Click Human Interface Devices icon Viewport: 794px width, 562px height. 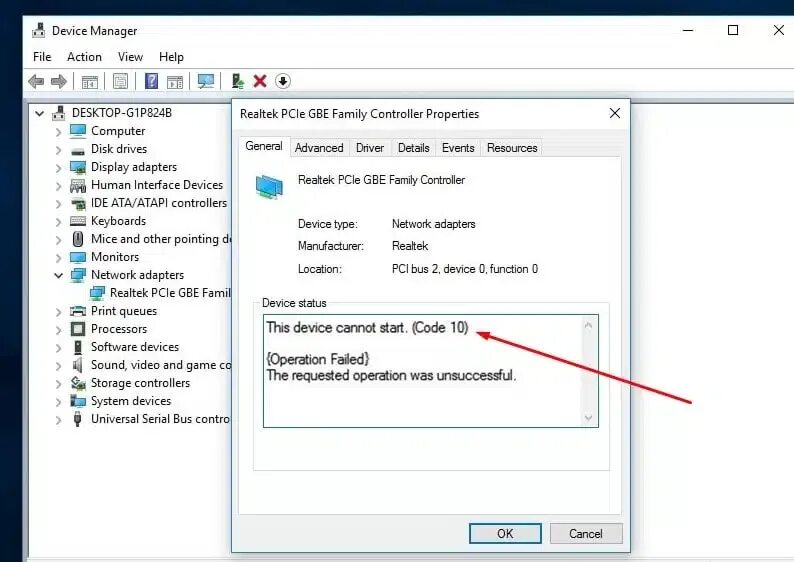coord(78,185)
